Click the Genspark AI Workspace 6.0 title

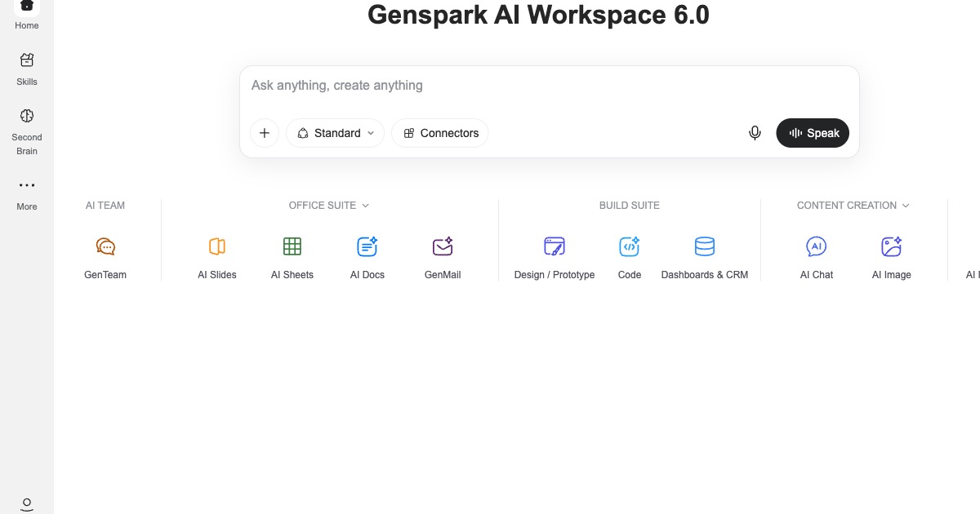click(x=538, y=15)
